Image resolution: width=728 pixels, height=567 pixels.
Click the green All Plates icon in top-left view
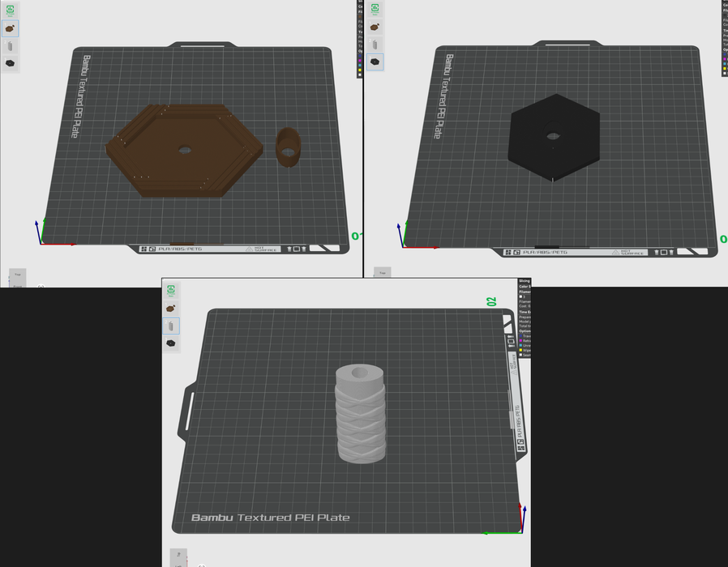(x=10, y=9)
